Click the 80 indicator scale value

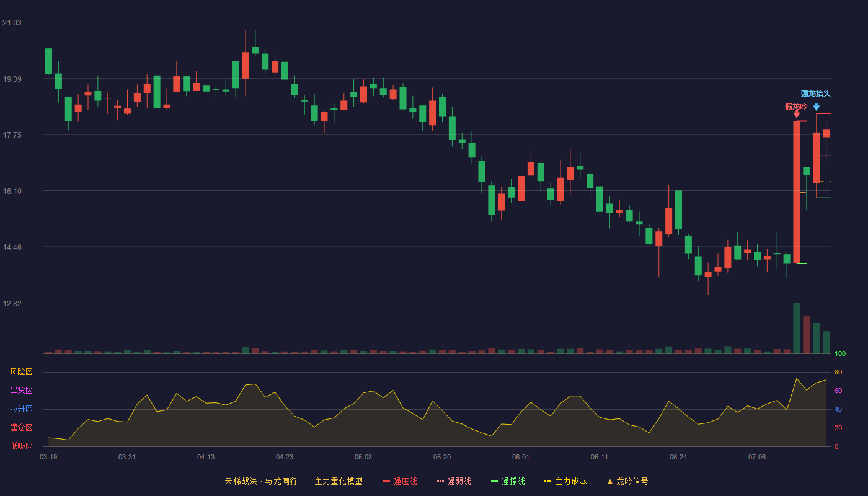[838, 373]
